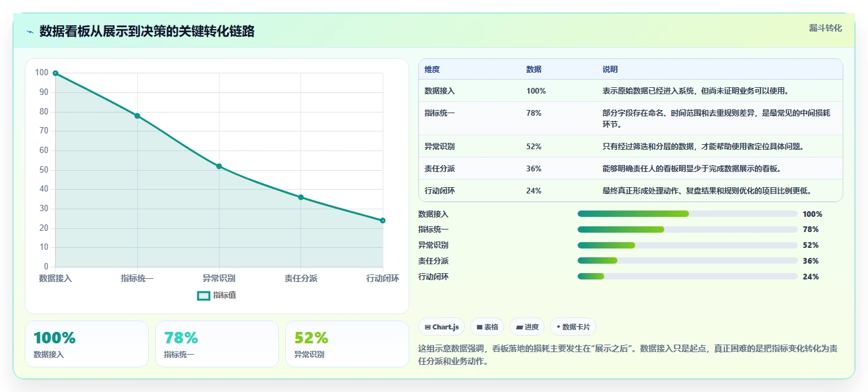Click the Chart.js tag chip
The image size is (868, 392).
click(x=442, y=327)
